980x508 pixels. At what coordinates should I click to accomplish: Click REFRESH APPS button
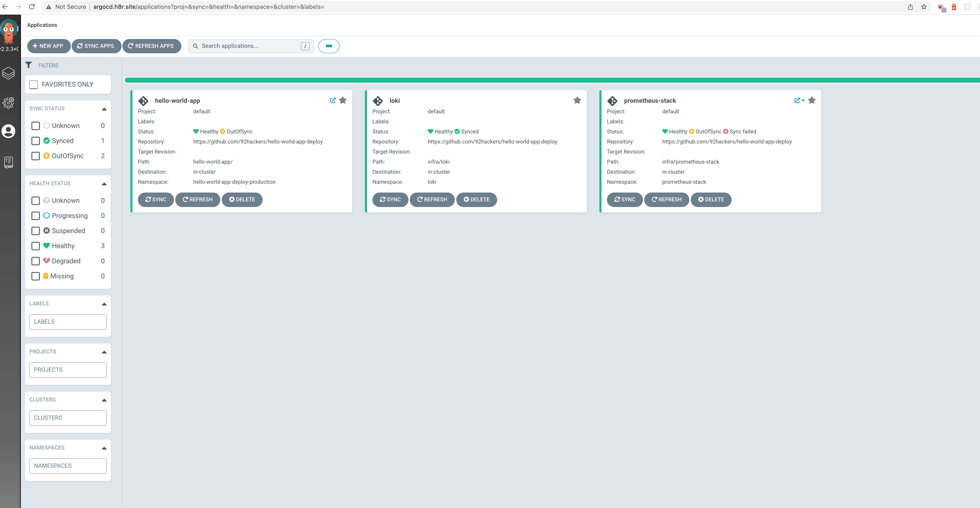pos(151,46)
